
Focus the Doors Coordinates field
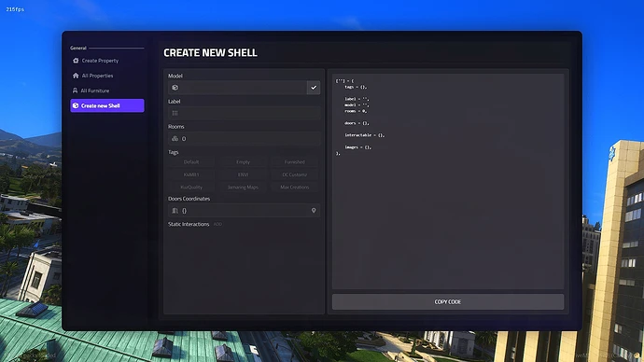pyautogui.click(x=244, y=211)
